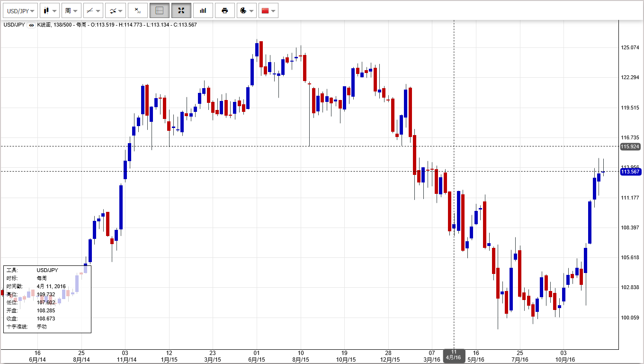Click the 119.515 price axis label
Viewport: 644px width, 364px height.
tap(630, 108)
